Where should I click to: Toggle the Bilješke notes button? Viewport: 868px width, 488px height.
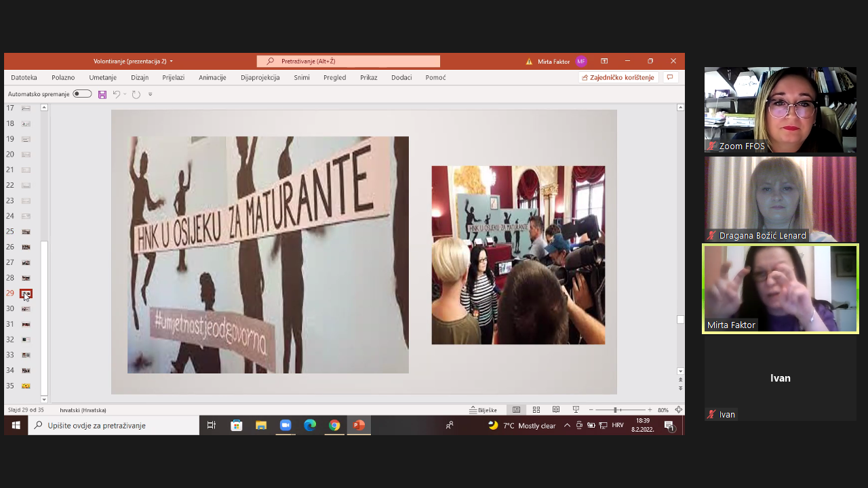(483, 410)
